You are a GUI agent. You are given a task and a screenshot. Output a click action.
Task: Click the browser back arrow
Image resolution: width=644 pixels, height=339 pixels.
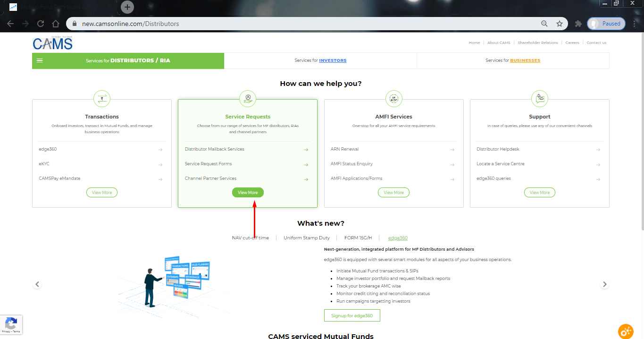(10, 24)
